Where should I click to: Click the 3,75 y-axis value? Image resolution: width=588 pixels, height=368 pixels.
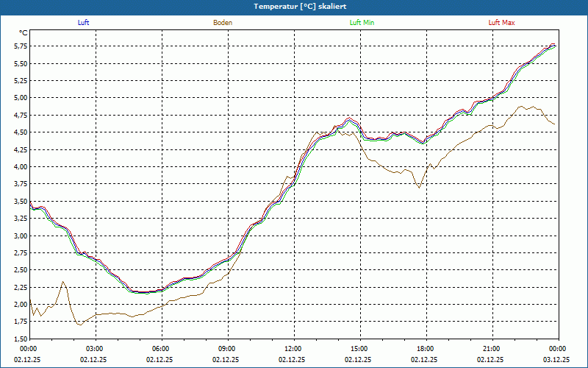point(21,184)
